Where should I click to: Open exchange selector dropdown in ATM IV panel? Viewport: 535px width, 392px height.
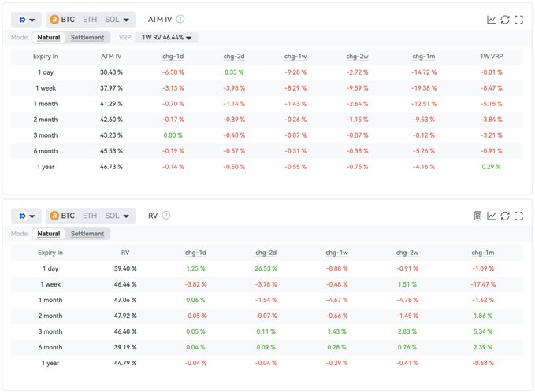[x=25, y=19]
